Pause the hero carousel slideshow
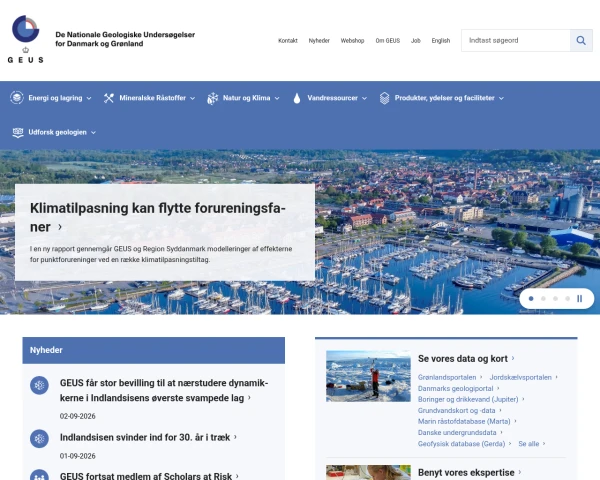The height and width of the screenshot is (480, 600). 580,299
